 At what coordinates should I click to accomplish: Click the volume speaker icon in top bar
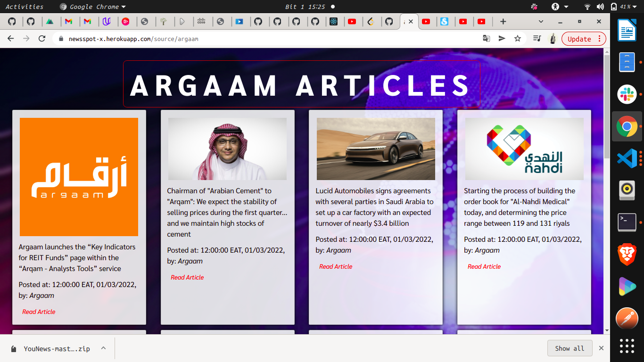600,7
